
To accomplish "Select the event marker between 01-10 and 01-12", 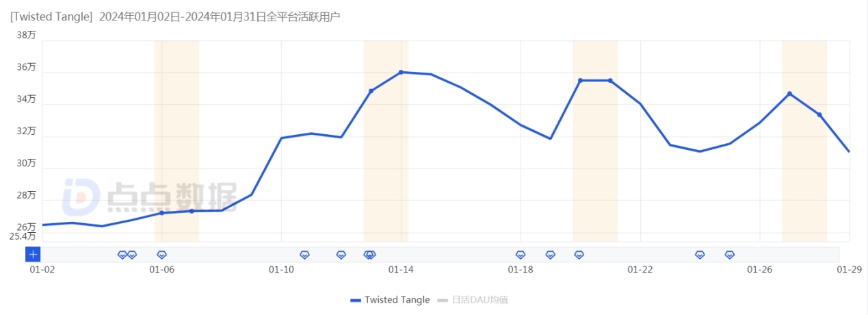I will (305, 255).
